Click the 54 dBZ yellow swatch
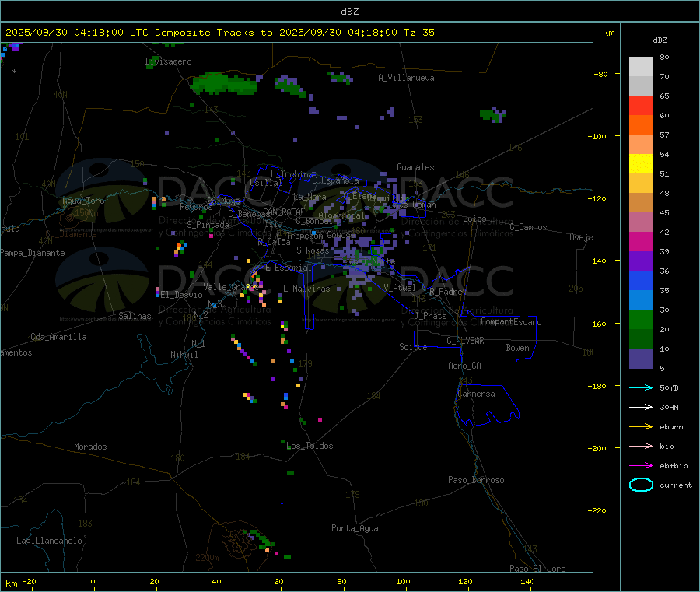 tap(641, 164)
